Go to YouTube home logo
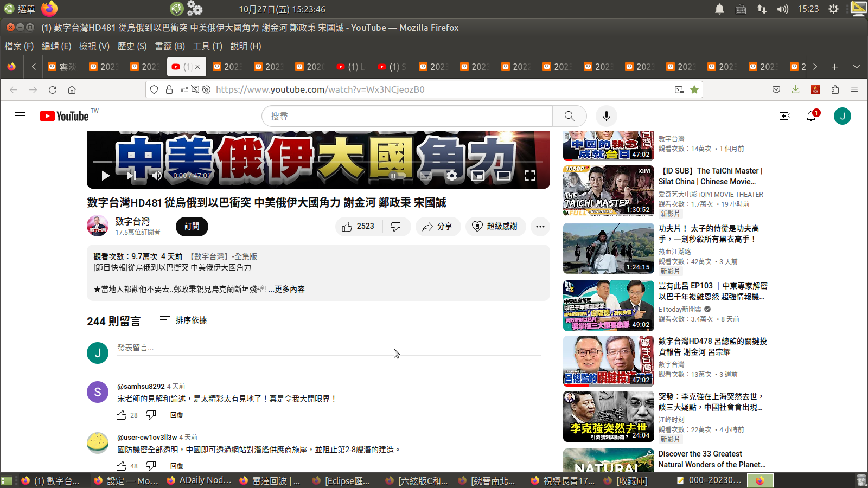 coord(64,116)
